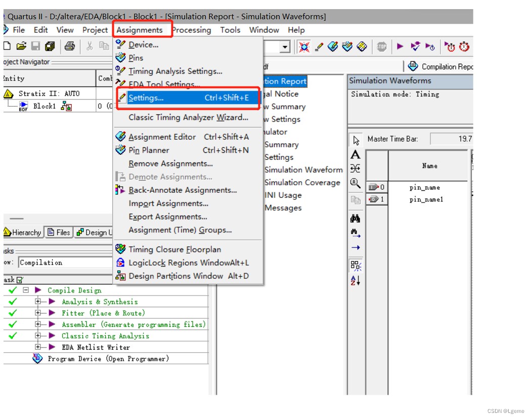Screen dimensions: 532x419
Task: Click the Copy toolbar icon
Action: coord(104,46)
